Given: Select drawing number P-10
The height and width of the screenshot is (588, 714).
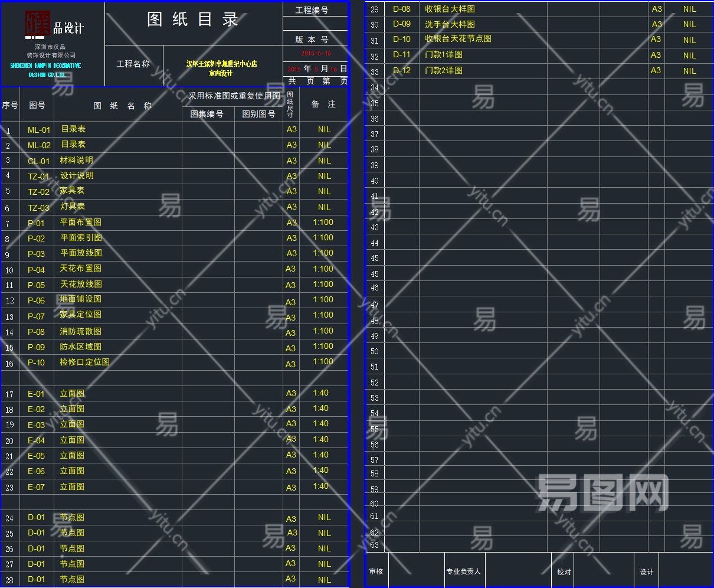Looking at the screenshot, I should [36, 362].
